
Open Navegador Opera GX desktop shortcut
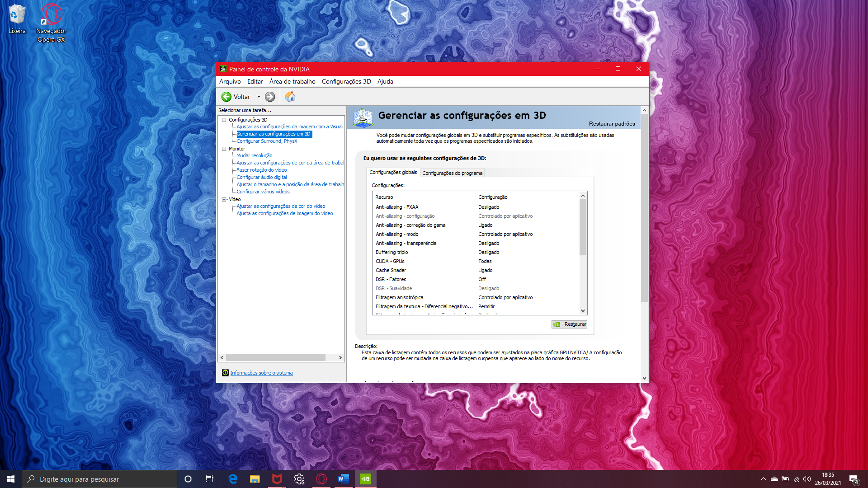(x=51, y=23)
